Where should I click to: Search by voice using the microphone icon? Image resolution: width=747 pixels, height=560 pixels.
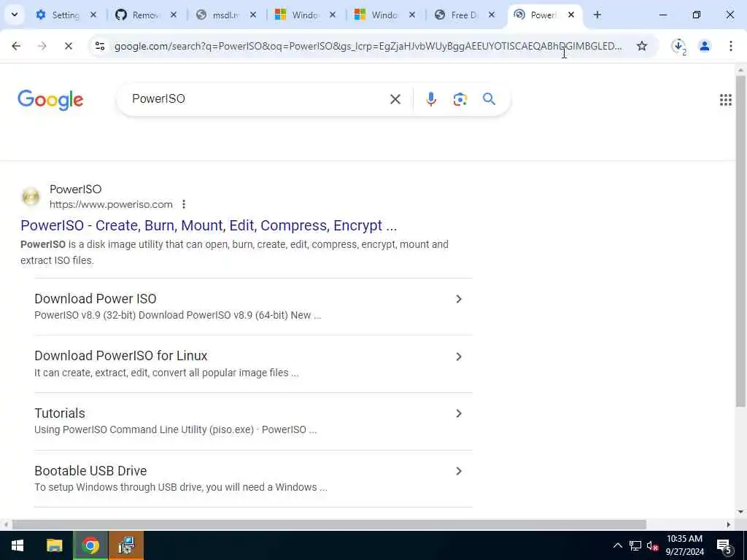(430, 99)
